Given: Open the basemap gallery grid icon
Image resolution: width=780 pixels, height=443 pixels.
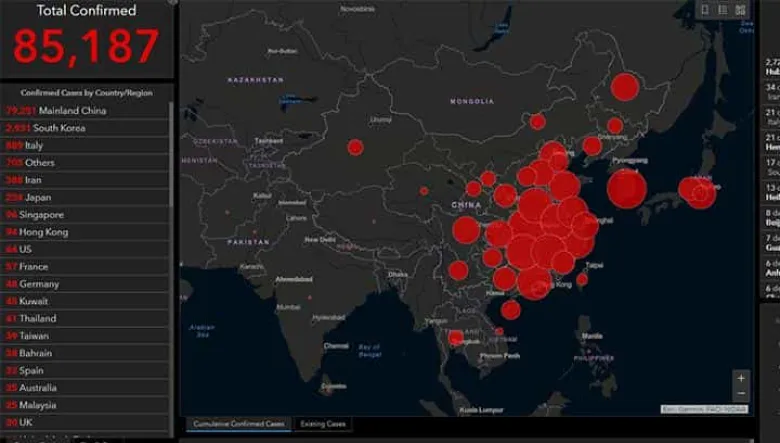Looking at the screenshot, I should tap(740, 10).
